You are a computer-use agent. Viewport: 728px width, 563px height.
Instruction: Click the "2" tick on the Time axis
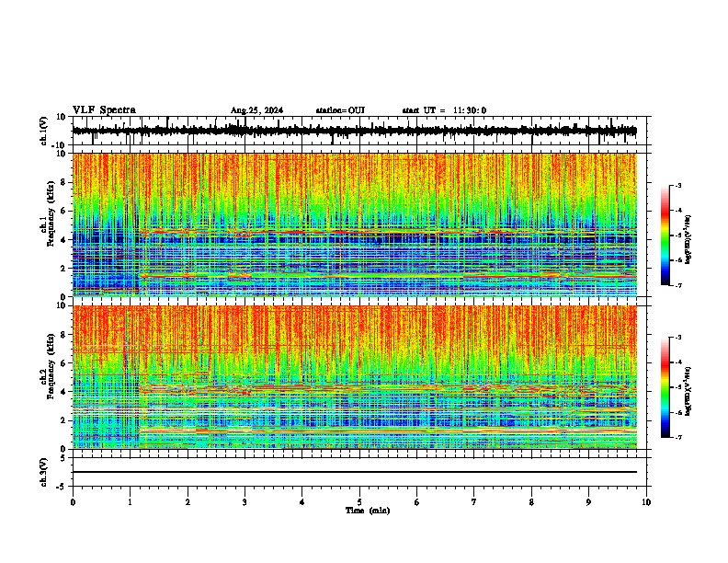point(188,502)
